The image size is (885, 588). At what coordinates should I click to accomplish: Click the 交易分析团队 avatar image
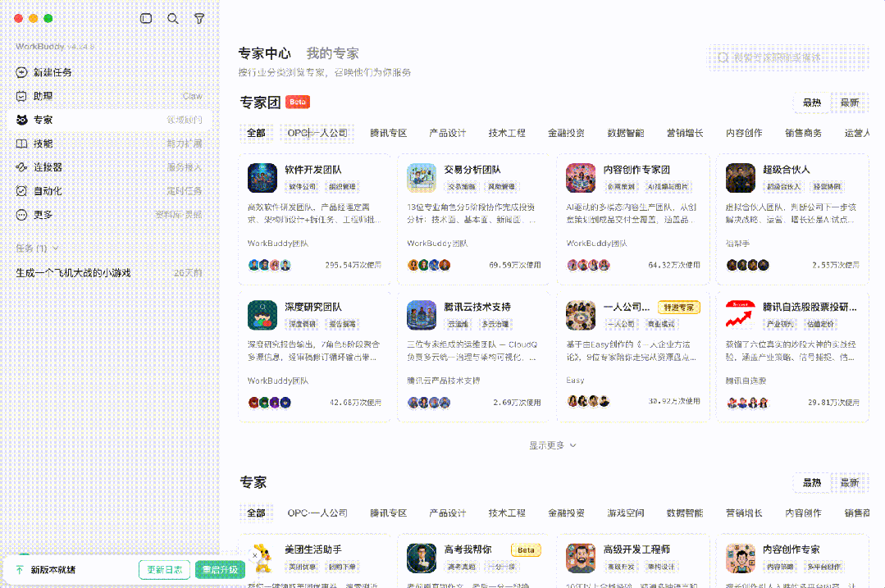[x=422, y=178]
